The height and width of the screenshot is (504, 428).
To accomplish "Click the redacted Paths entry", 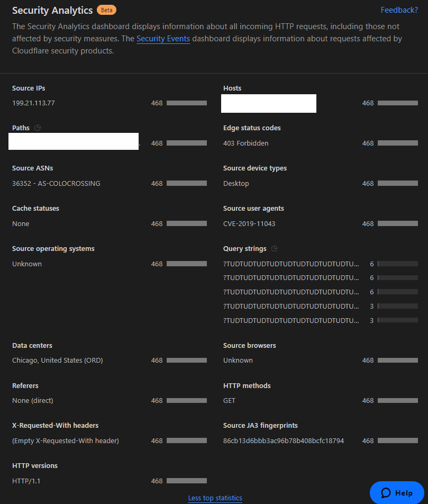I will pos(74,141).
